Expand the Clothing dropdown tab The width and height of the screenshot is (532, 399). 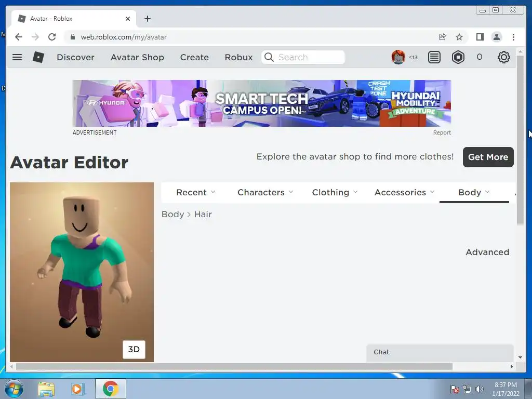click(x=335, y=192)
